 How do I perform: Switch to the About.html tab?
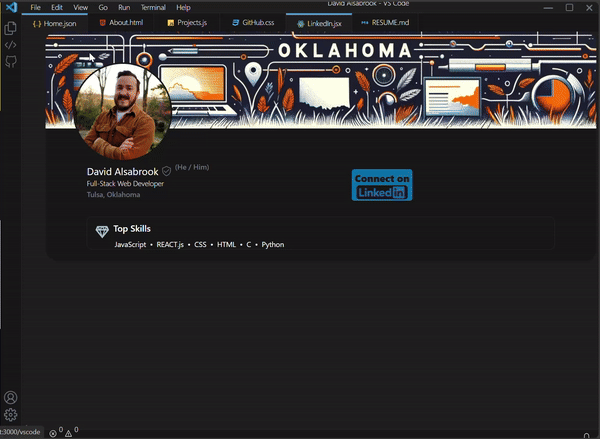[125, 22]
